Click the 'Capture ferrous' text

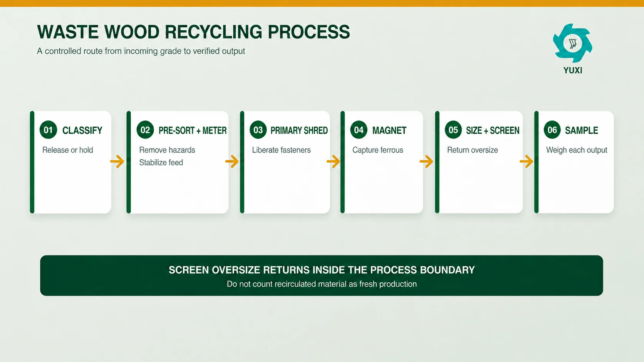tap(378, 150)
